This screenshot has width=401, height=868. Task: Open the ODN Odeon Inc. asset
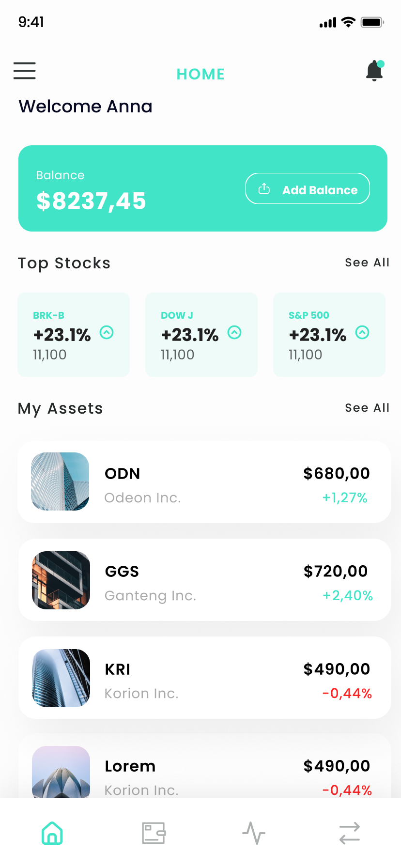click(204, 482)
